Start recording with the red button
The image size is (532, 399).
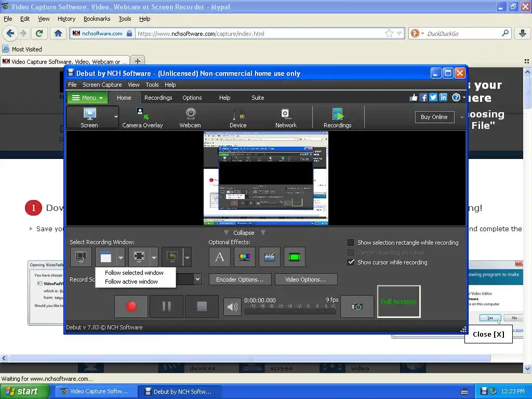[x=131, y=307]
